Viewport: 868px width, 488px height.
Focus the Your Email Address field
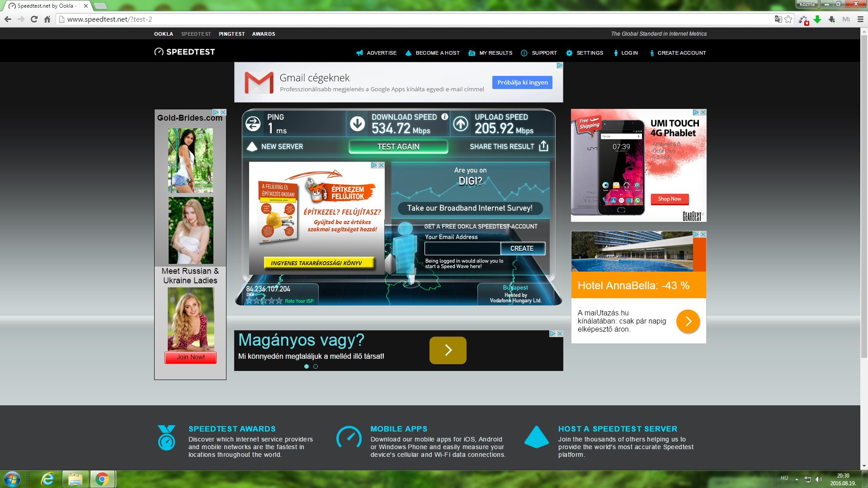[x=462, y=249]
